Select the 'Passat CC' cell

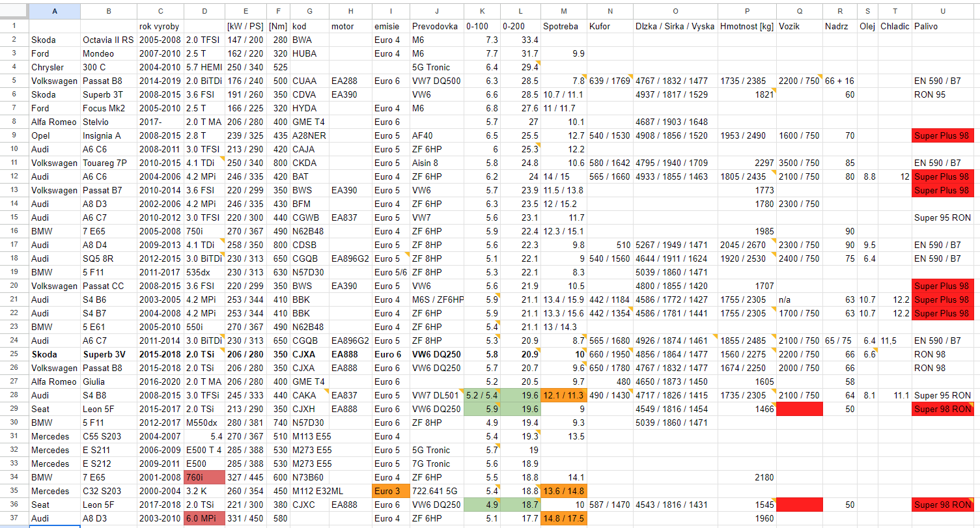coord(109,286)
